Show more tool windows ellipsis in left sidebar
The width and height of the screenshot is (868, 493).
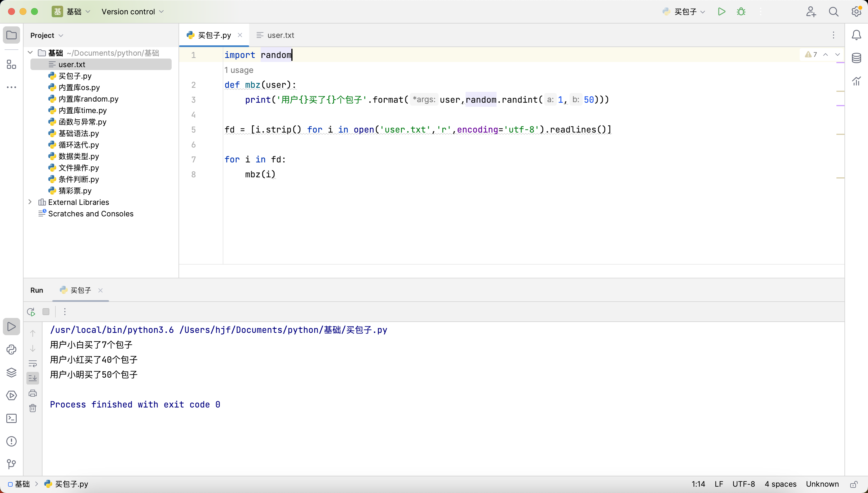(11, 87)
